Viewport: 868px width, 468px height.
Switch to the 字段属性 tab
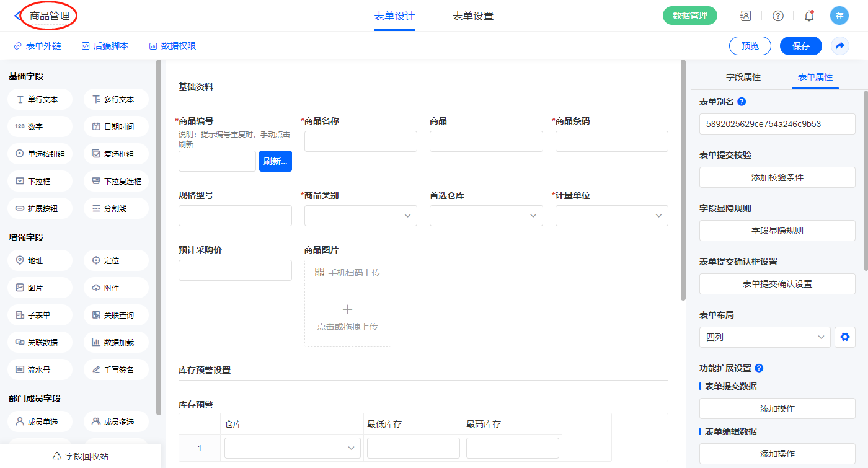743,77
